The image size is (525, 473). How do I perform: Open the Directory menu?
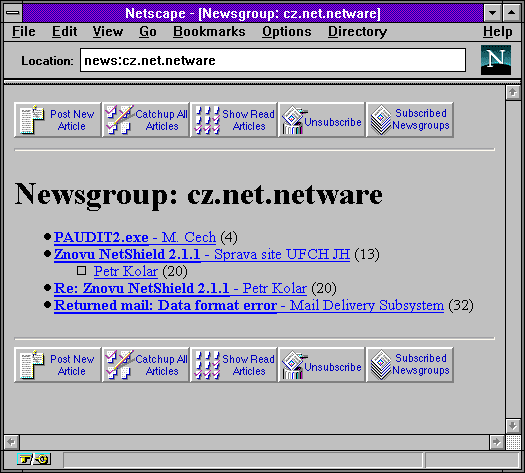(357, 32)
